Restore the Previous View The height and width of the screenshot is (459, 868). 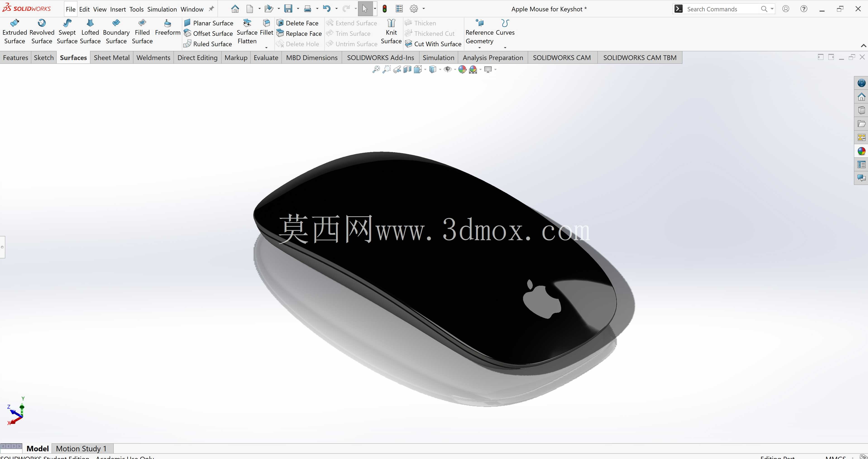(397, 70)
